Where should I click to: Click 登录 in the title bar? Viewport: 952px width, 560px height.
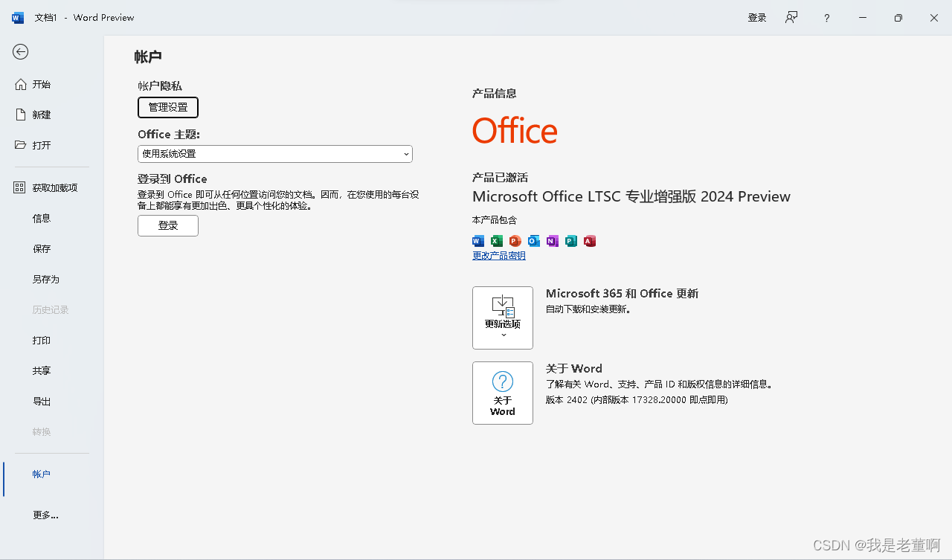point(757,18)
